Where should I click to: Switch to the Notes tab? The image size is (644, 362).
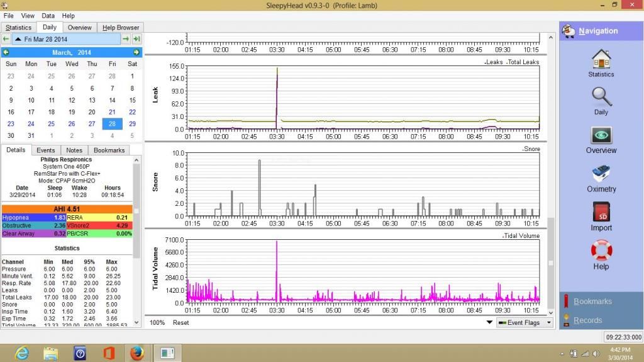[x=74, y=150]
